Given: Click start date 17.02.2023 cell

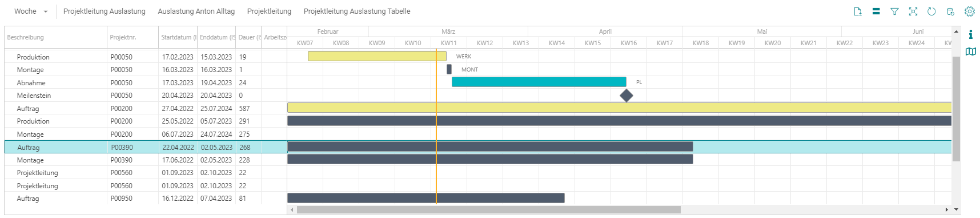Looking at the screenshot, I should point(178,57).
